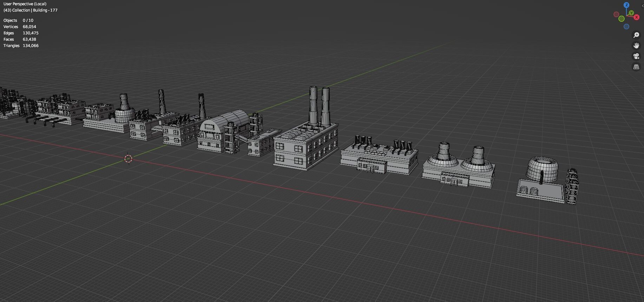
Task: Click the "(43) Collection | Building - 177" text
Action: coord(31,10)
